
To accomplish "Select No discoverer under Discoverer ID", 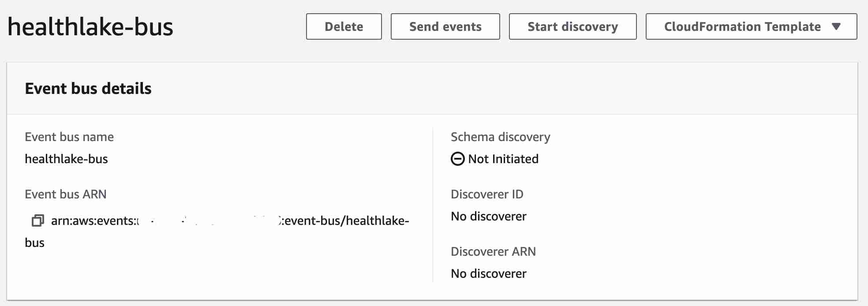I will 488,216.
